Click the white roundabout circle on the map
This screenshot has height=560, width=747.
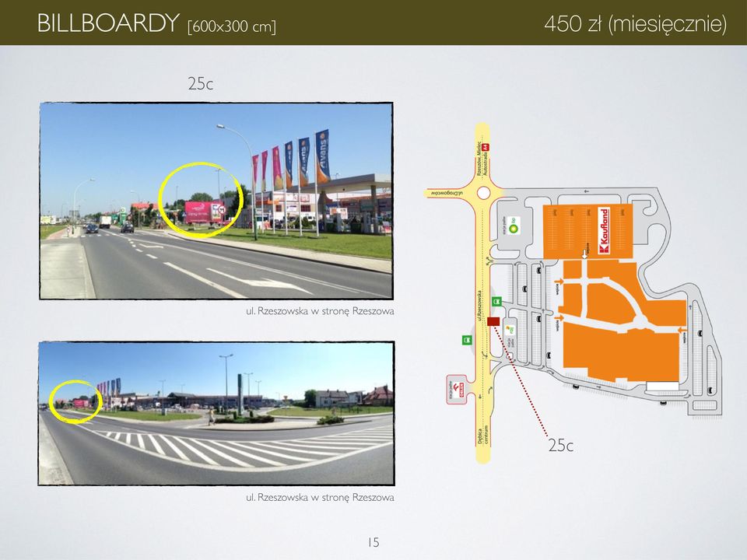(x=483, y=193)
